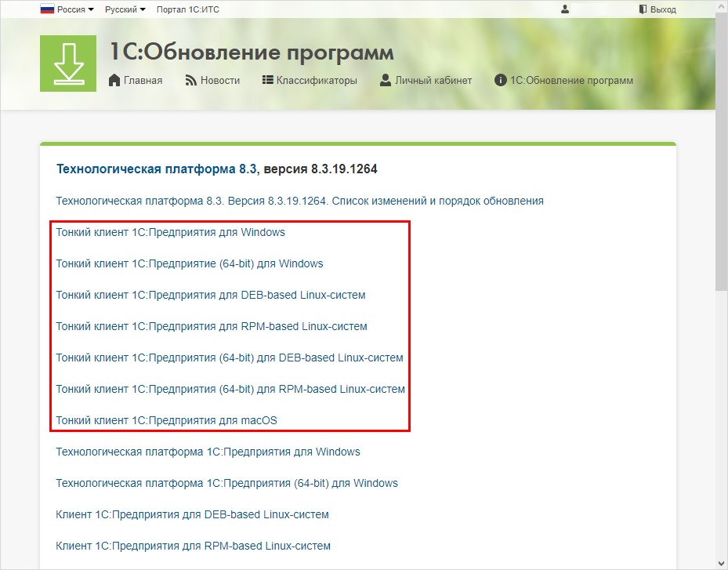Click the user profile icon in the top bar
Viewport: 728px width, 570px height.
point(564,9)
